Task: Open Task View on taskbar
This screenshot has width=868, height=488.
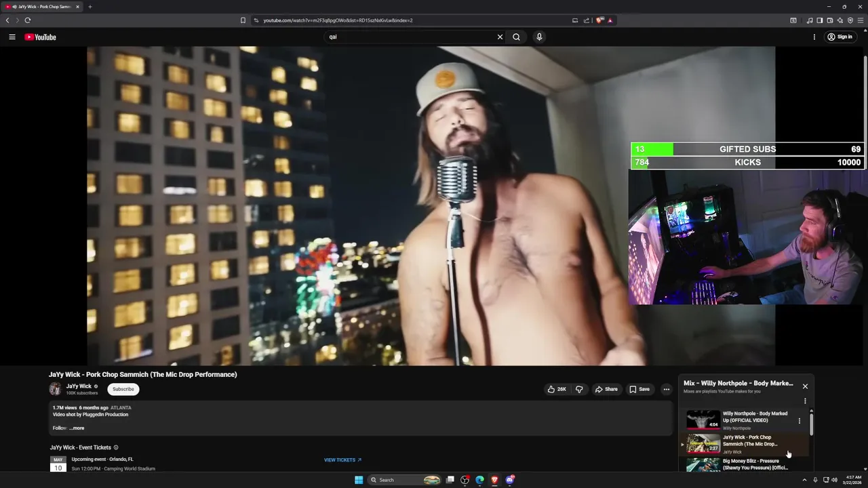Action: pyautogui.click(x=450, y=480)
